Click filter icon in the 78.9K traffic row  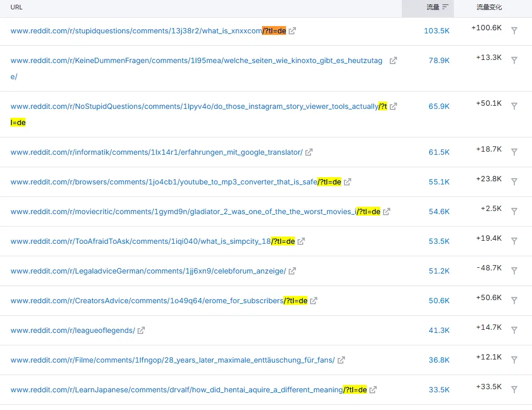514,60
